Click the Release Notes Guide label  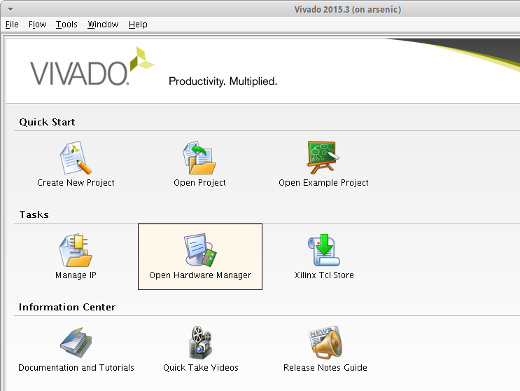tap(325, 367)
